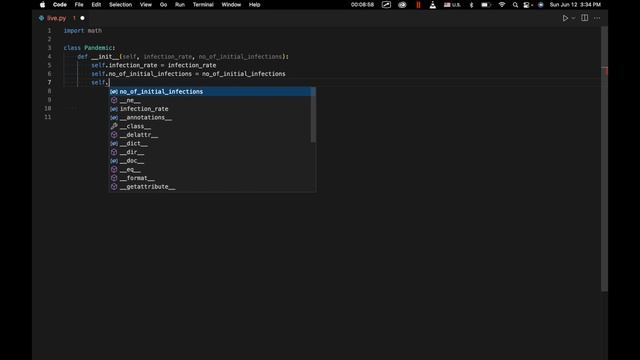Click the editor vertical scrollbar
The image size is (640, 360).
[x=604, y=159]
